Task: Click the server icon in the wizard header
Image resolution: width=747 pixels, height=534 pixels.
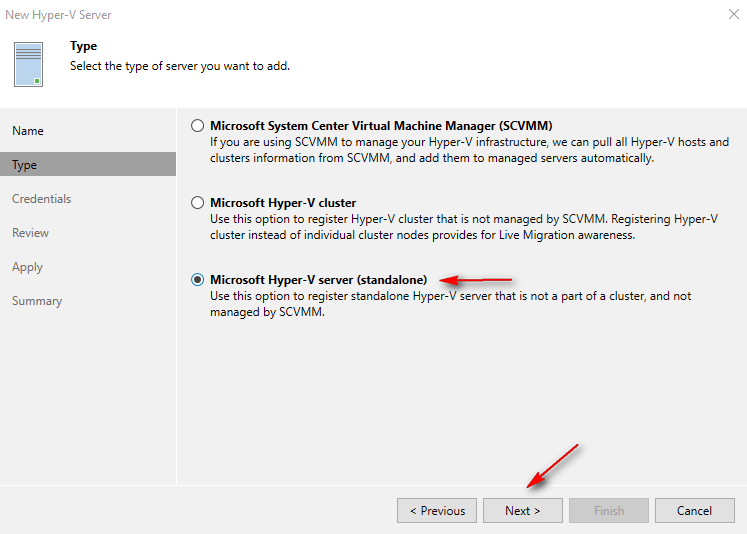Action: pos(29,63)
